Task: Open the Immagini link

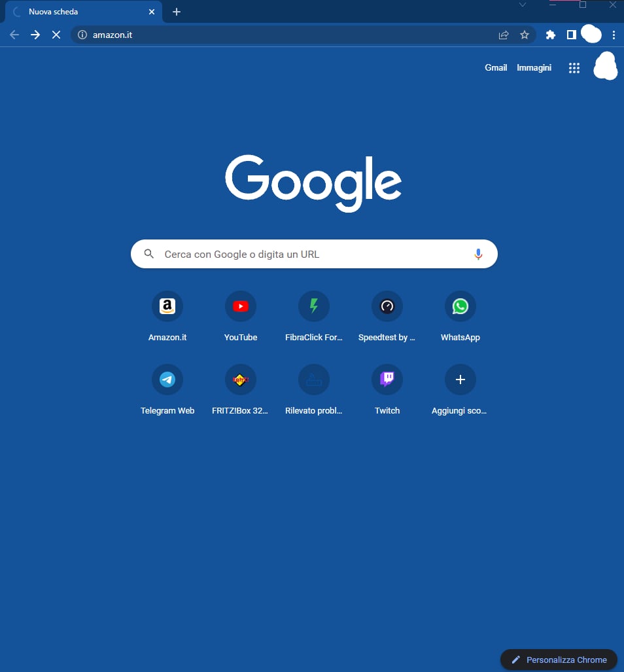Action: click(x=534, y=67)
